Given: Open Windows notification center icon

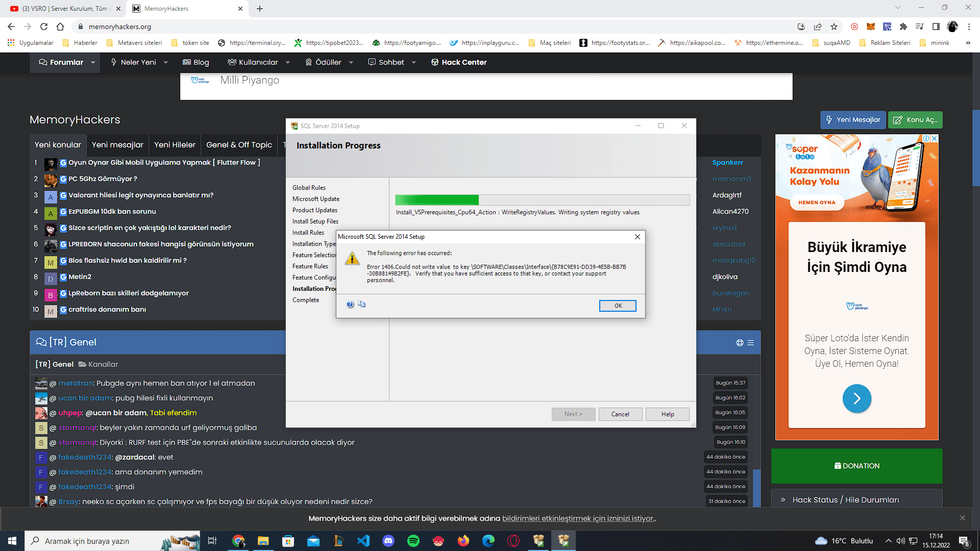Looking at the screenshot, I should tap(964, 541).
